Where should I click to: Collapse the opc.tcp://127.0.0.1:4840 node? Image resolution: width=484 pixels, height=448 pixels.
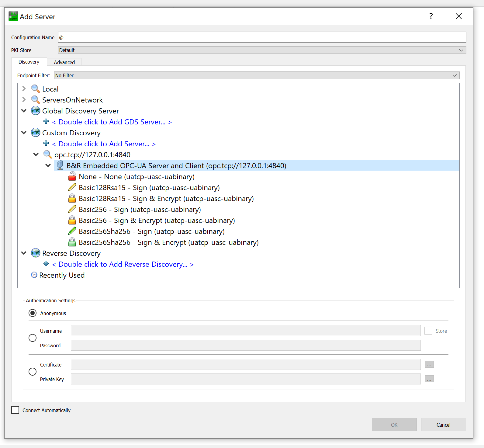coord(36,155)
